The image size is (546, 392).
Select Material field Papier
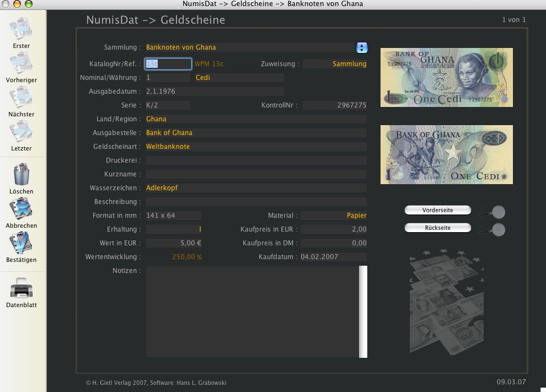(334, 216)
